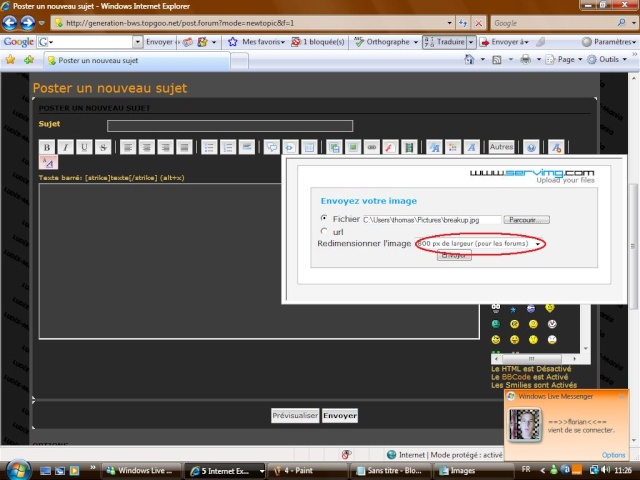The width and height of the screenshot is (640, 480).
Task: Open the Outils menu
Action: tap(607, 60)
